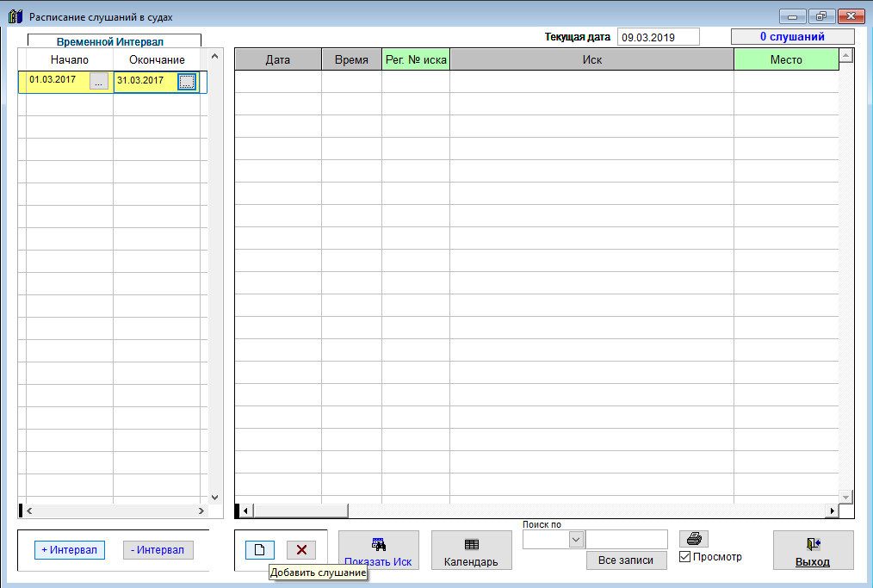Click the Все записи button
Image resolution: width=873 pixels, height=588 pixels.
pos(627,560)
